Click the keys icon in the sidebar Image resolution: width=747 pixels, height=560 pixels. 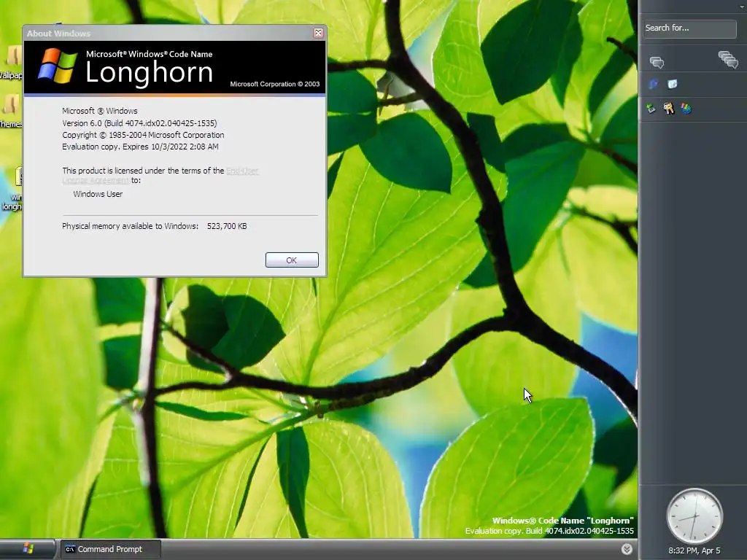coord(668,109)
